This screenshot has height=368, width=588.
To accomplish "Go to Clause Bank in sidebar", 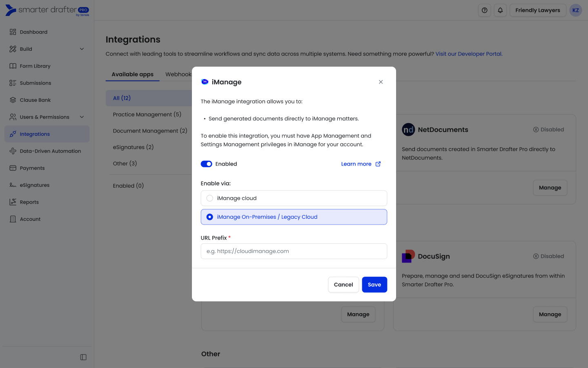I will [35, 100].
